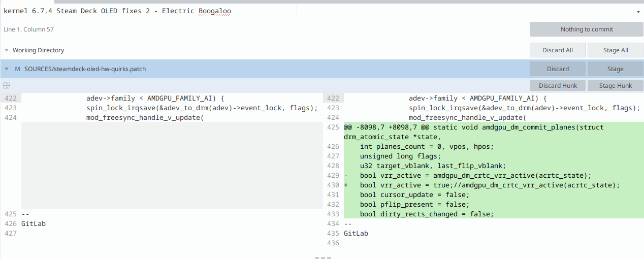This screenshot has height=259, width=644.
Task: Click Stage All button
Action: (x=615, y=50)
